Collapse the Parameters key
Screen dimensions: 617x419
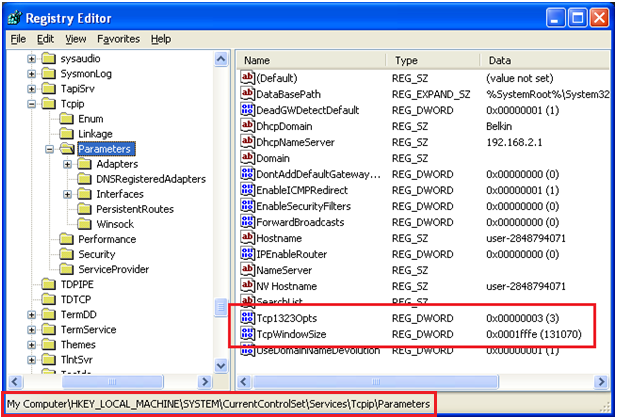[49, 150]
